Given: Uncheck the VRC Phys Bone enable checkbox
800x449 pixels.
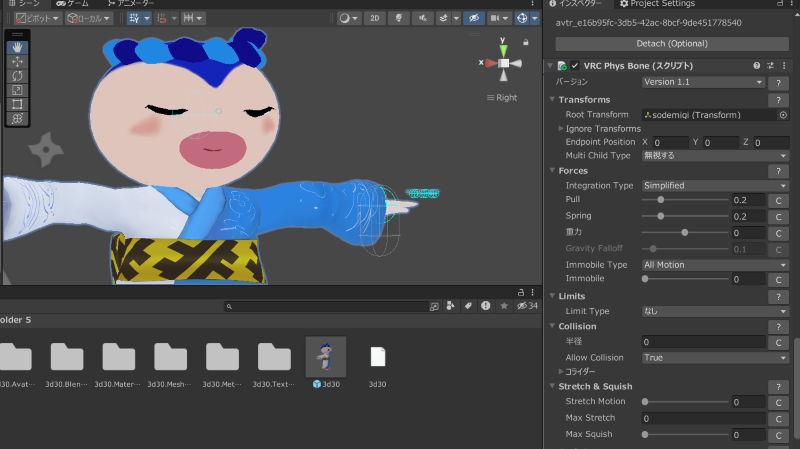Looking at the screenshot, I should point(575,66).
